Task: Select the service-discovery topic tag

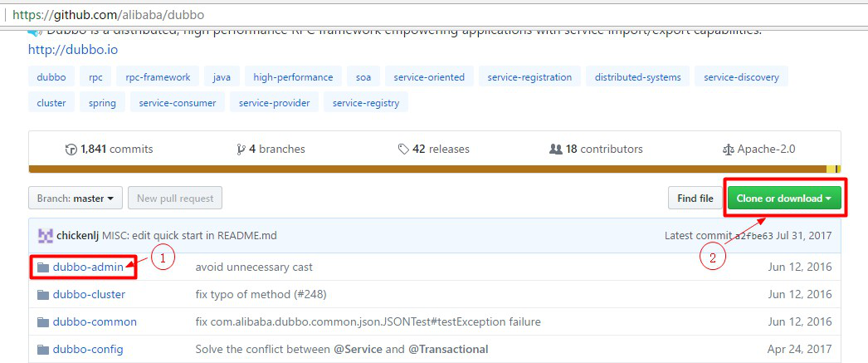Action: click(x=741, y=77)
